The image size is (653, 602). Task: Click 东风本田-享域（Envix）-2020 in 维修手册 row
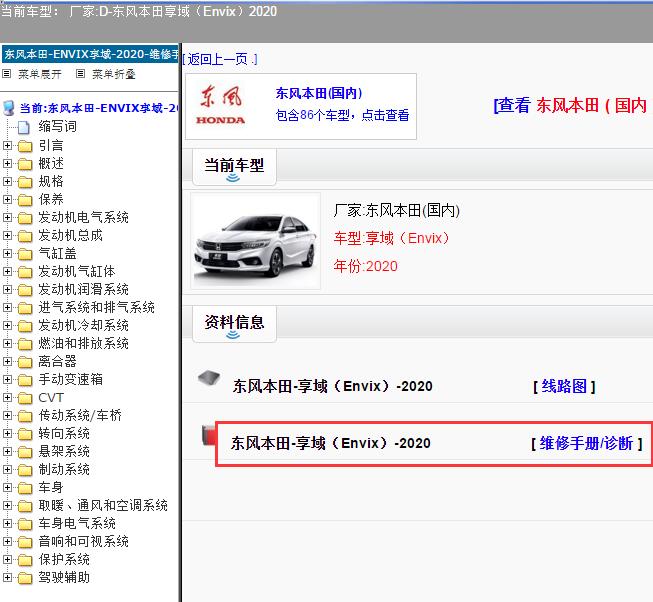(331, 443)
